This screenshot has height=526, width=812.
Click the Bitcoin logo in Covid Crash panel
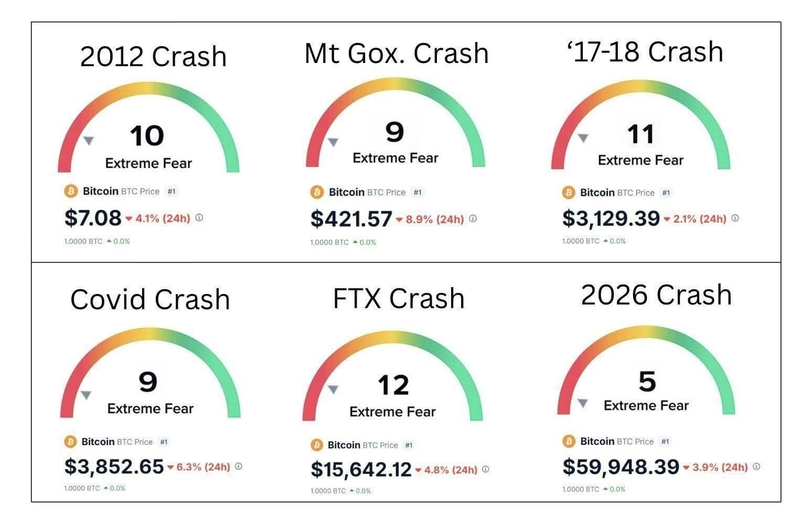click(x=70, y=442)
